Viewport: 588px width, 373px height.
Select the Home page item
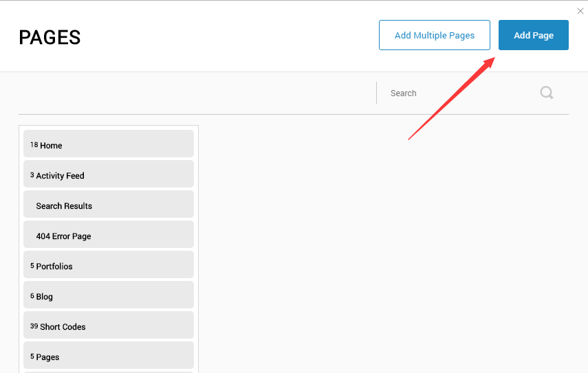coord(109,145)
